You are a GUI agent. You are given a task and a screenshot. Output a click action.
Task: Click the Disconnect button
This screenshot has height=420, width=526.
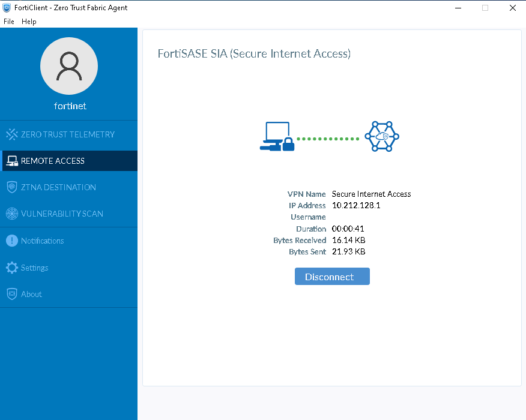pos(332,277)
